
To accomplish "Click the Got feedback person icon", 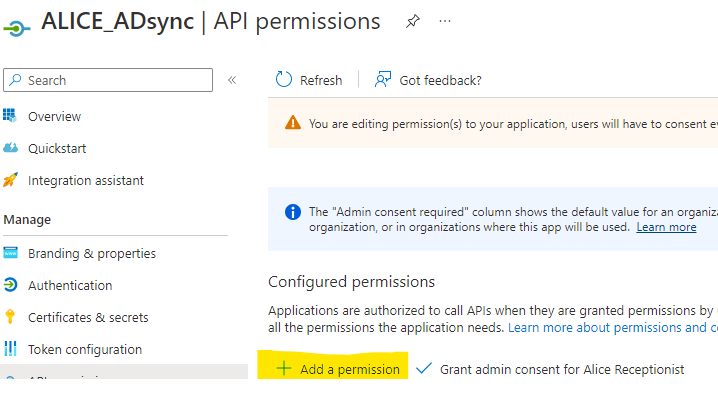I will 383,79.
